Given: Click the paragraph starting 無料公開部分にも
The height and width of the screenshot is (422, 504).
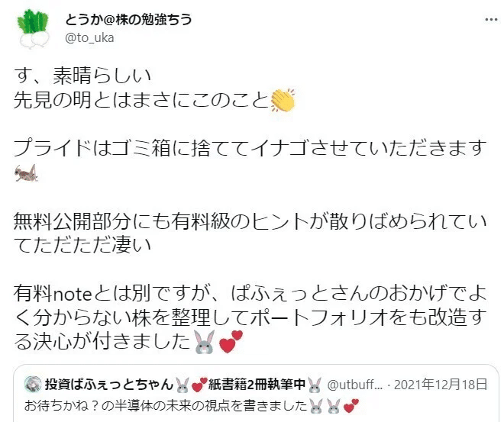Looking at the screenshot, I should coord(250,234).
